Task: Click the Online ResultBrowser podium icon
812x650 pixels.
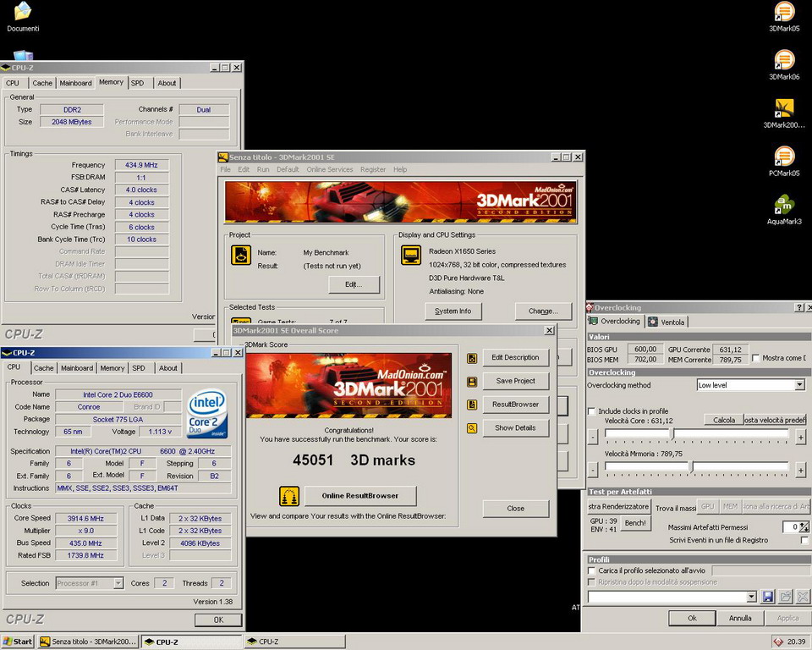Action: point(289,496)
